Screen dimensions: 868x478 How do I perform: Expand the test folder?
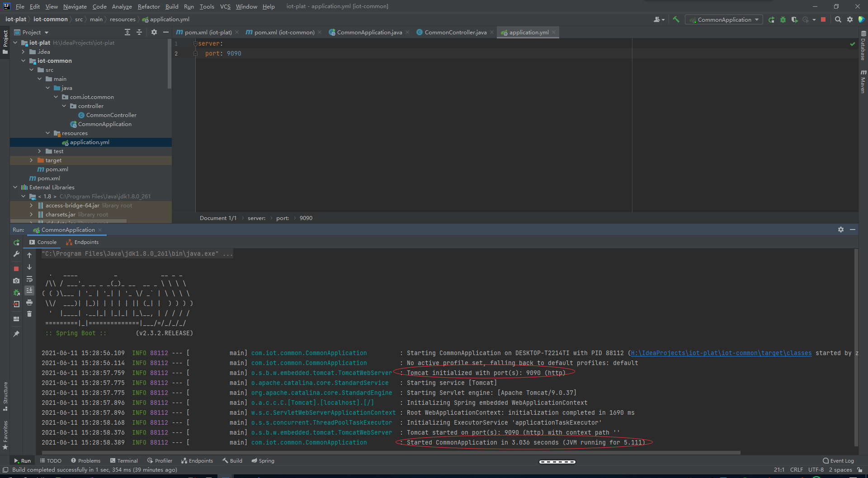coord(40,151)
